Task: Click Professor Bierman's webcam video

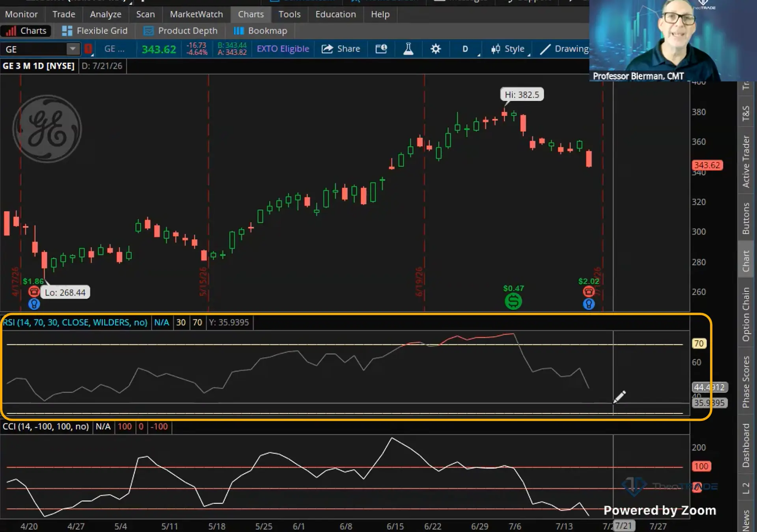Action: (673, 41)
